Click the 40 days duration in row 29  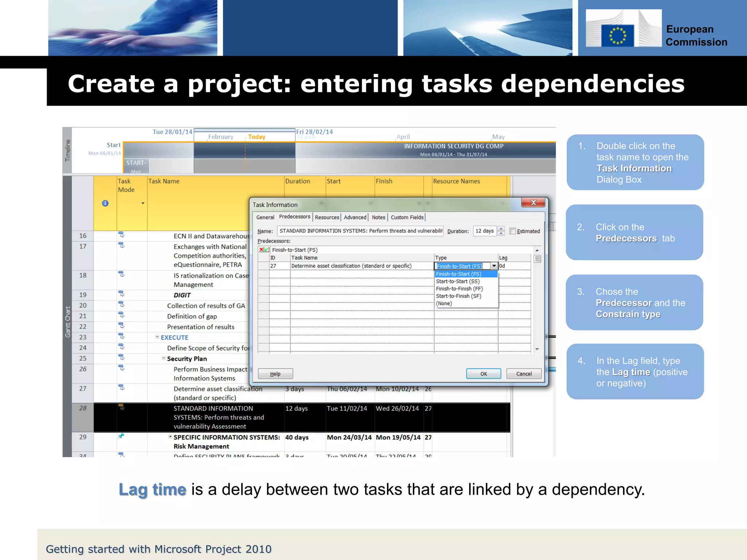pos(297,437)
